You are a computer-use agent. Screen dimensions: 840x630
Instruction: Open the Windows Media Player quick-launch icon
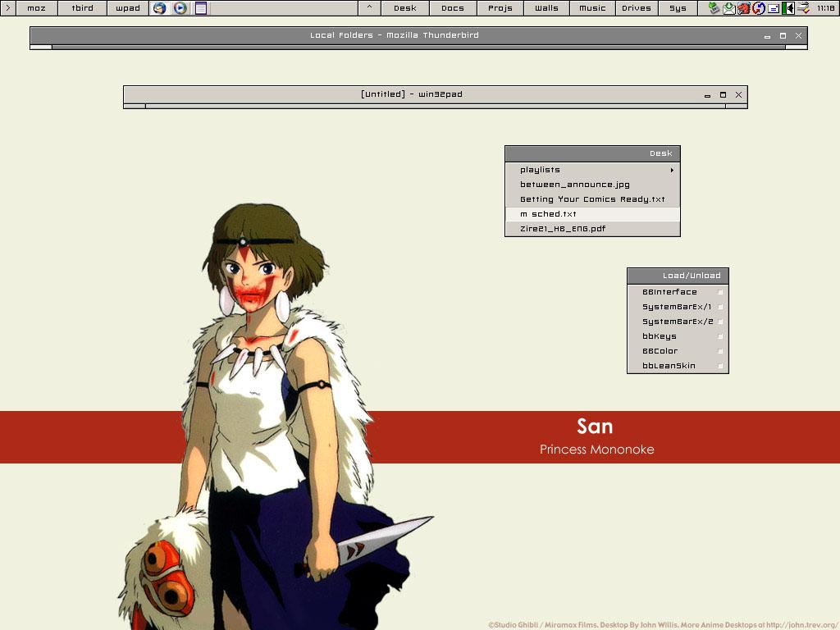[x=180, y=8]
